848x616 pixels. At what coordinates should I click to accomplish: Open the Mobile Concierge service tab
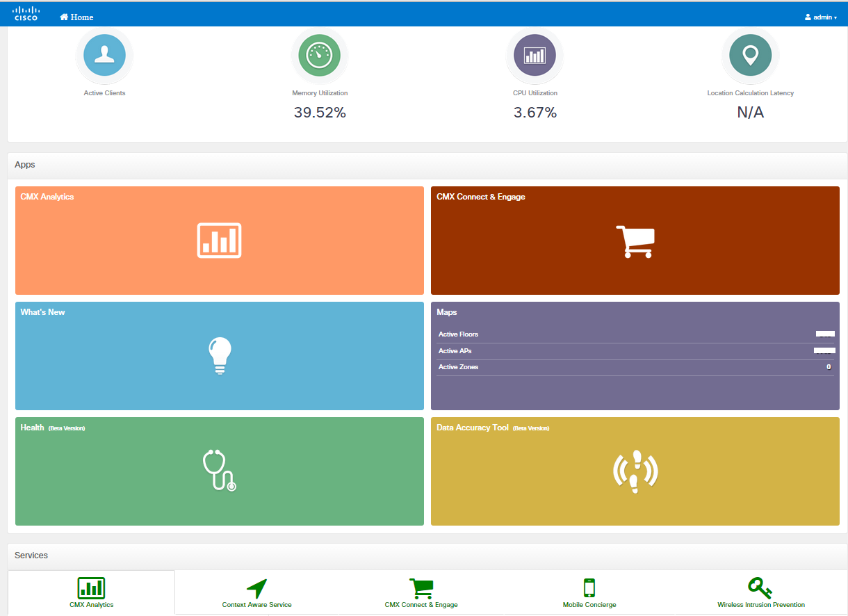(x=589, y=593)
